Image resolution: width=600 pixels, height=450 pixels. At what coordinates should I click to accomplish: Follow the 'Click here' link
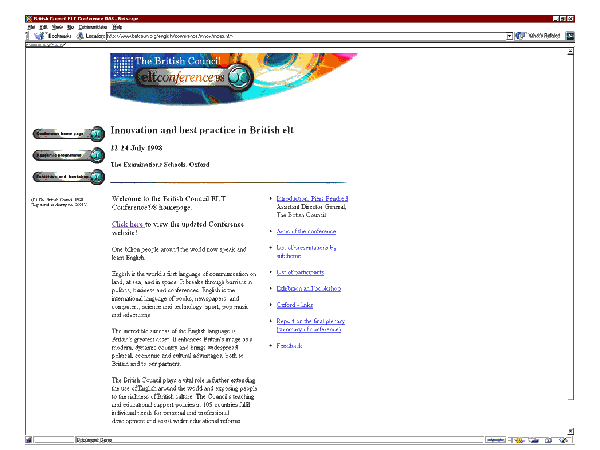point(128,224)
